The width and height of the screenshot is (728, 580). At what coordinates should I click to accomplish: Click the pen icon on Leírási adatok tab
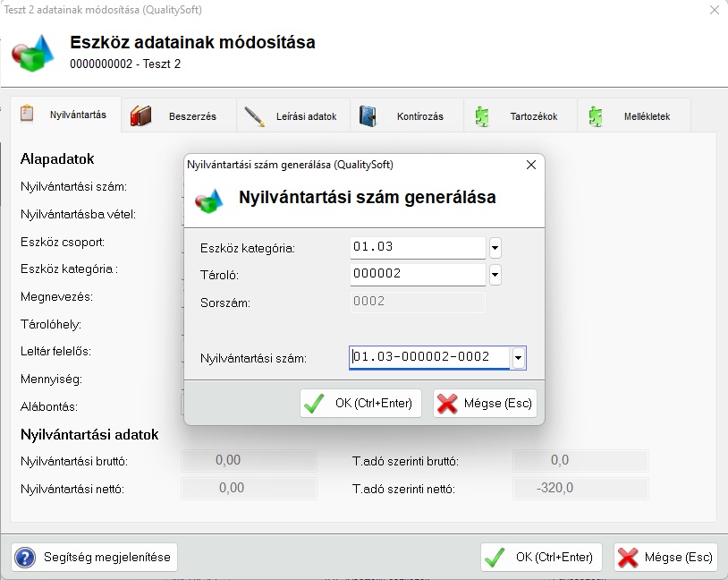[x=255, y=116]
